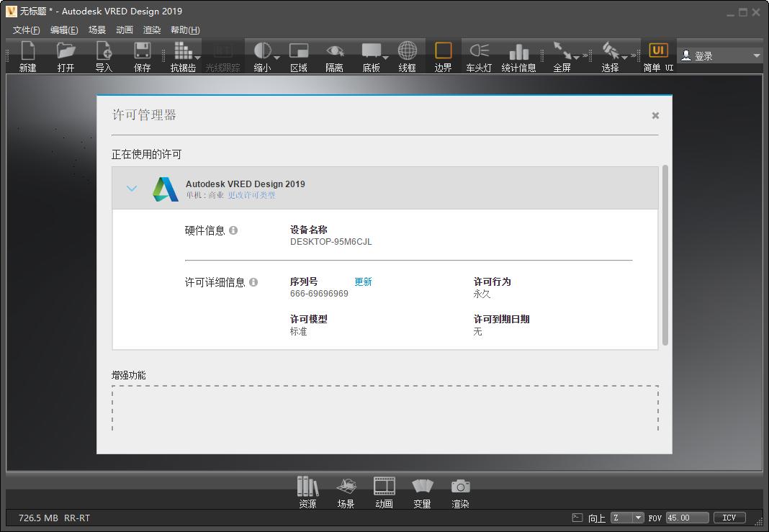Screen dimensions: 769x532
Task: Open the 缩小 dropdown arrow
Action: [x=276, y=58]
